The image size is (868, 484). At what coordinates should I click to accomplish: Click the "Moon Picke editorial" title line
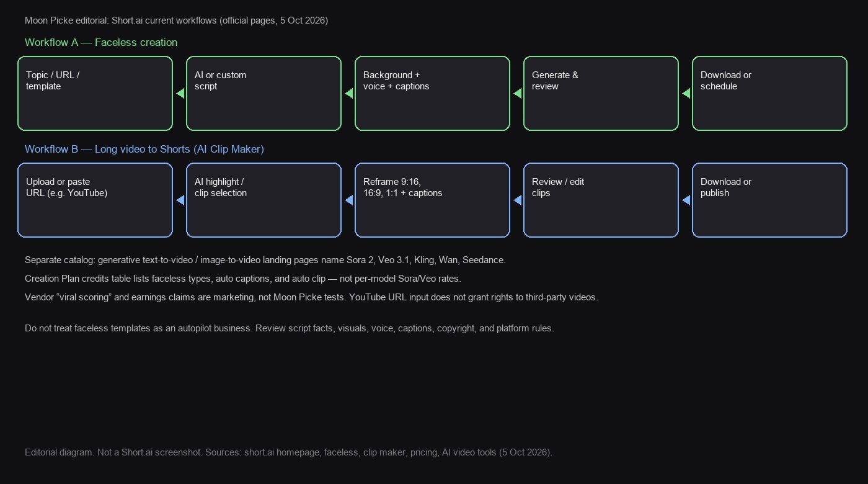[176, 20]
